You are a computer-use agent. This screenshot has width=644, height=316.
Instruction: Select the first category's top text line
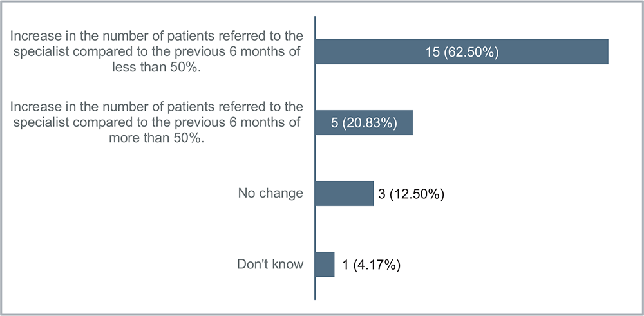pos(156,35)
